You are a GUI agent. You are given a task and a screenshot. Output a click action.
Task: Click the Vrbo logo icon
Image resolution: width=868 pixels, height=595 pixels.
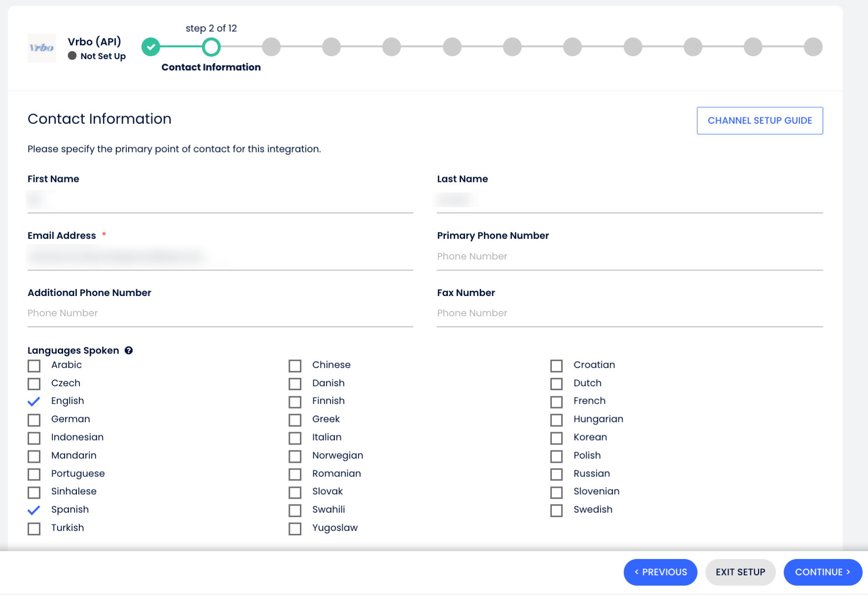coord(41,48)
